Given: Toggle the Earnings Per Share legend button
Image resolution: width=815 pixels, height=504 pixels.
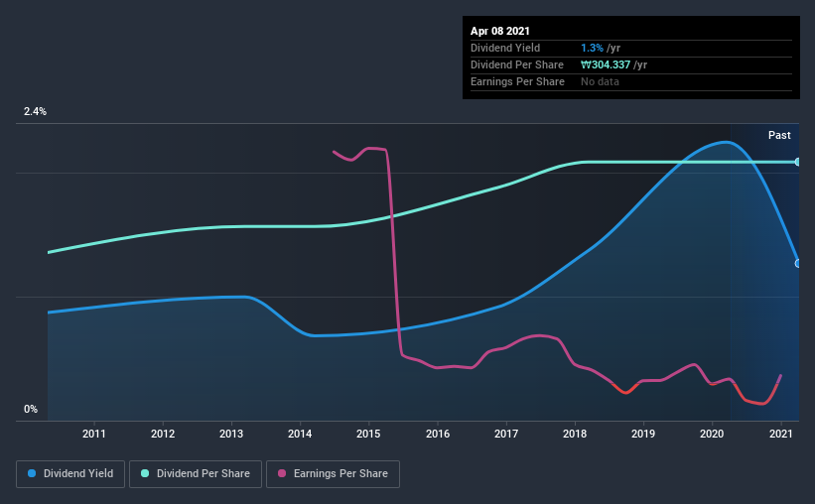Looking at the screenshot, I should click(x=333, y=474).
